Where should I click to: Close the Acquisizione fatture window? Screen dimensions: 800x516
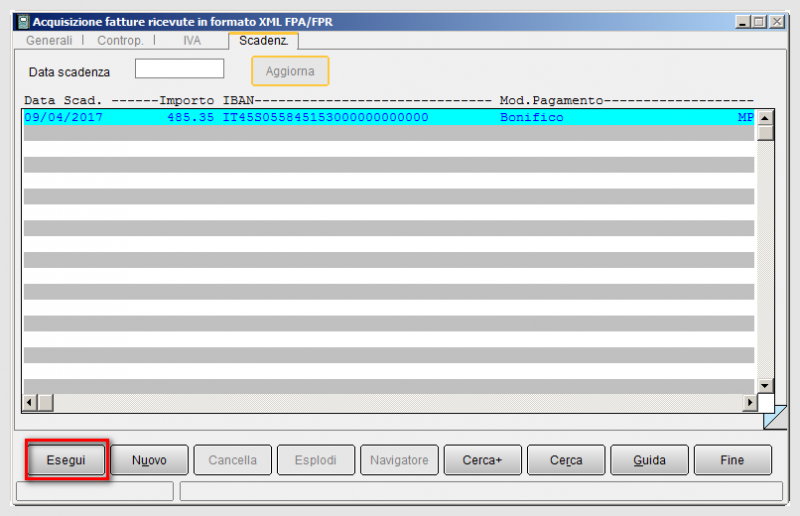(777, 22)
